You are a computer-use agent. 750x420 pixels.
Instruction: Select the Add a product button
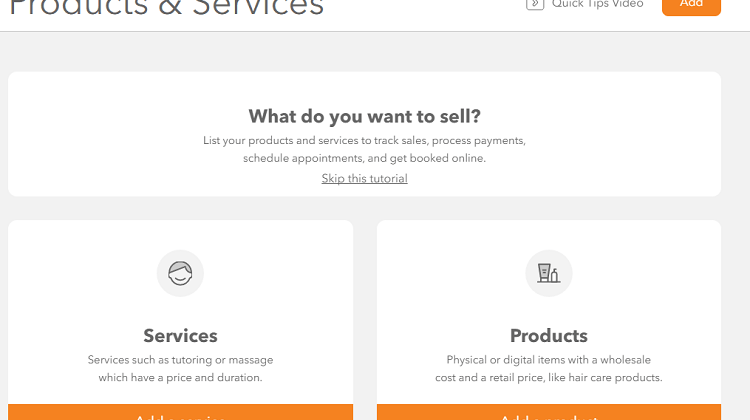[549, 412]
